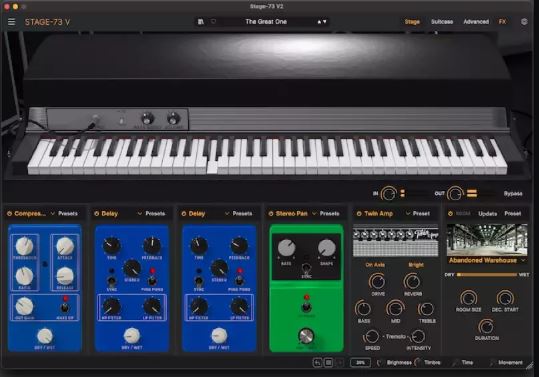This screenshot has height=377, width=539.
Task: Toggle the Twin Amp power icon
Action: tap(359, 214)
